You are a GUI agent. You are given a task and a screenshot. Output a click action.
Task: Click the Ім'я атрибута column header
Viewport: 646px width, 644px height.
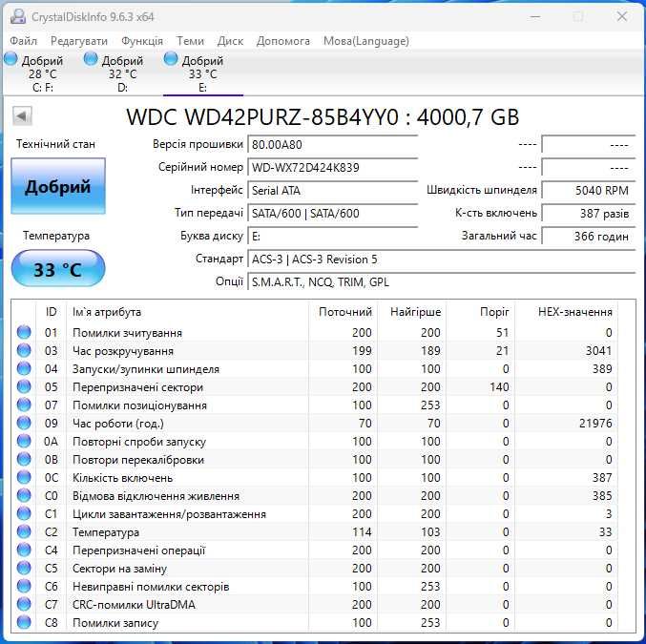tap(187, 311)
